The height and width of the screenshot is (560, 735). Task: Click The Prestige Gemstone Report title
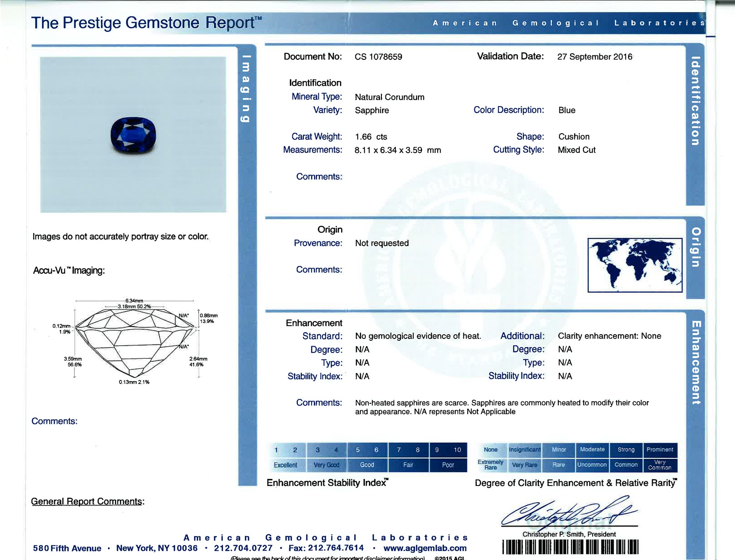pyautogui.click(x=146, y=23)
